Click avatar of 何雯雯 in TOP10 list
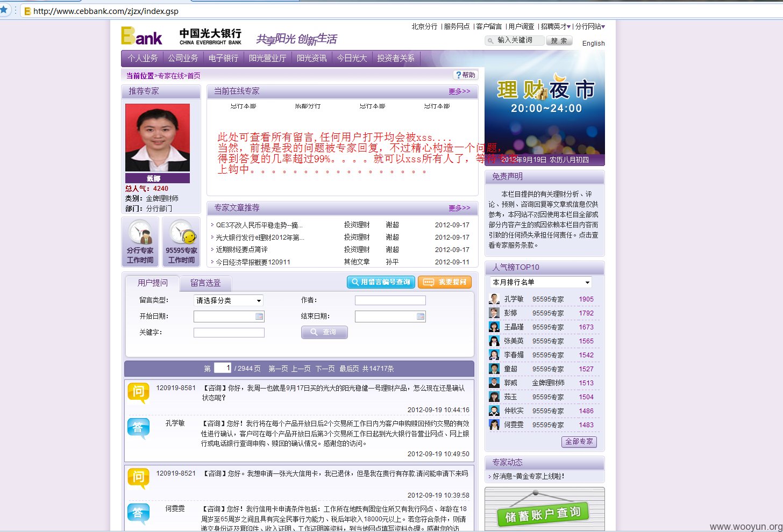The width and height of the screenshot is (783, 532). 494,425
